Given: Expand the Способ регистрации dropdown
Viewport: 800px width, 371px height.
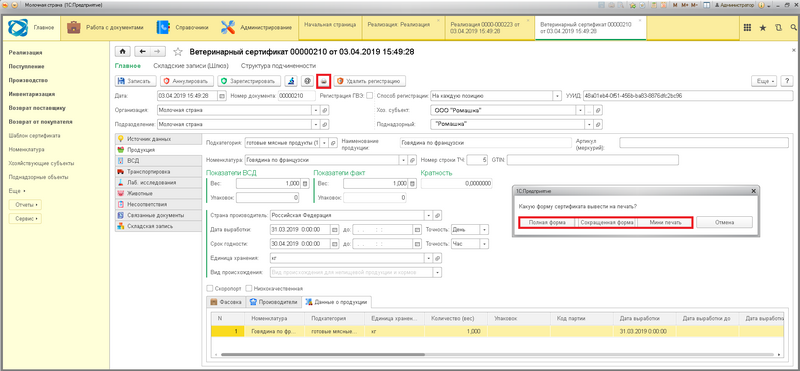Looking at the screenshot, I should [557, 95].
